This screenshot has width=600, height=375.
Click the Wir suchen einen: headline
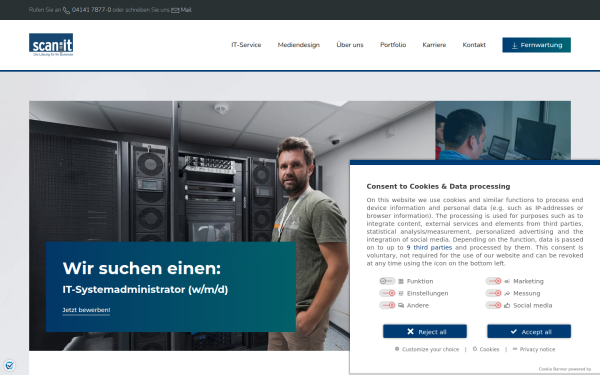[x=142, y=268]
